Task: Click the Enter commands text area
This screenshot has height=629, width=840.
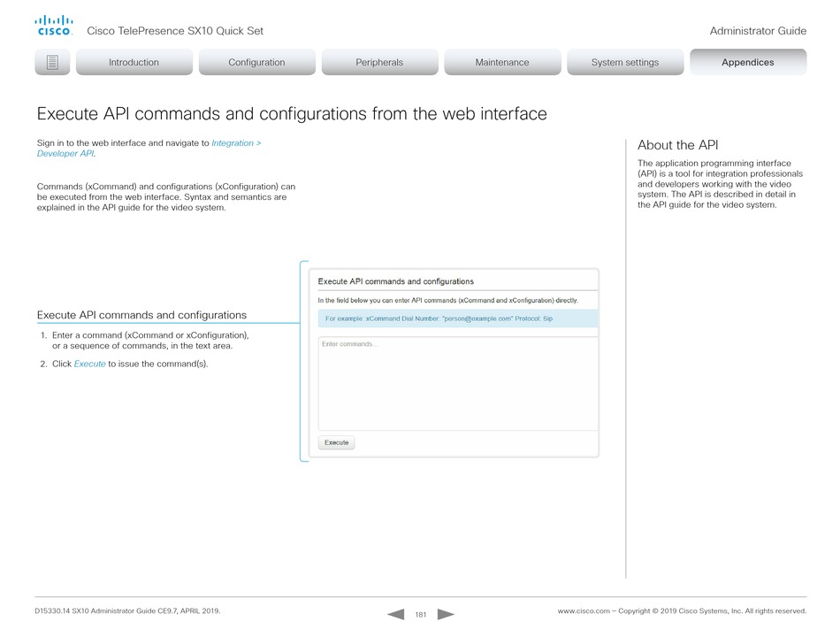Action: [458, 384]
